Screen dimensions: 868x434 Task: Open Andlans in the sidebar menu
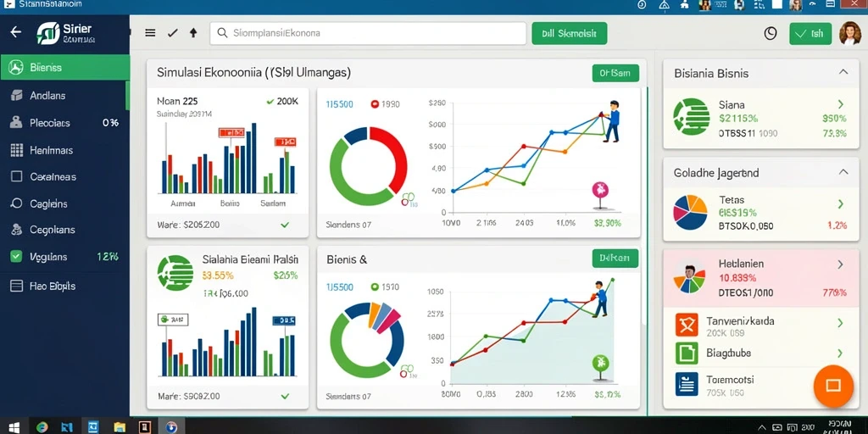(64, 95)
